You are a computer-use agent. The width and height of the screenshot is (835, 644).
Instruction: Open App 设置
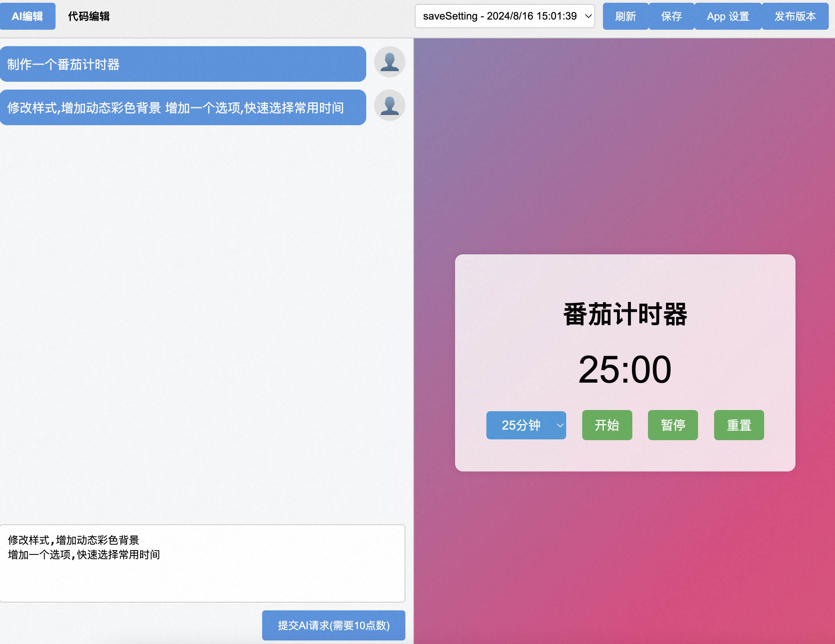tap(728, 16)
